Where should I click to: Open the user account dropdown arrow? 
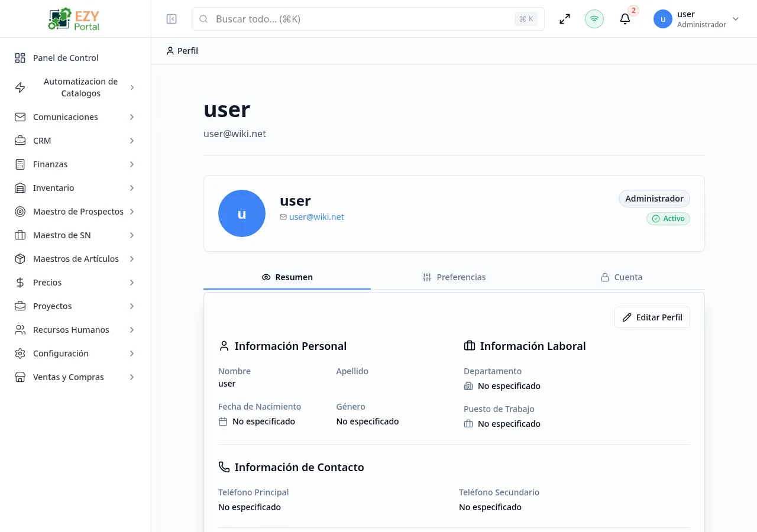[x=736, y=19]
